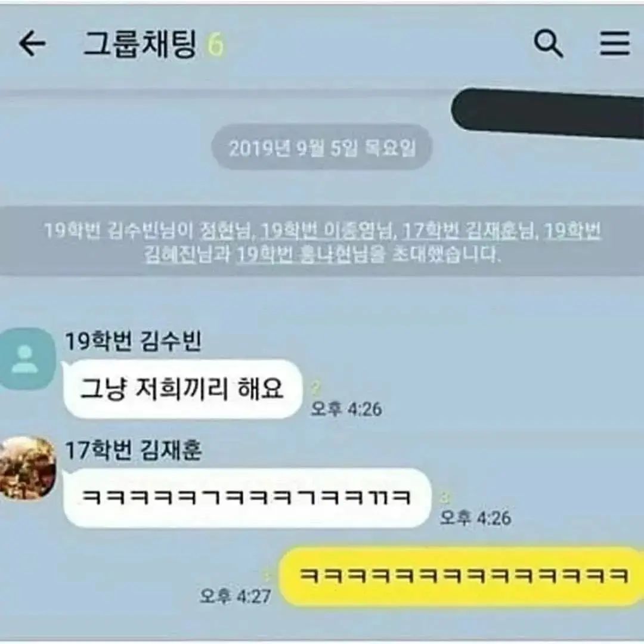Tap the default avatar of 19학번 김수빈

click(27, 359)
